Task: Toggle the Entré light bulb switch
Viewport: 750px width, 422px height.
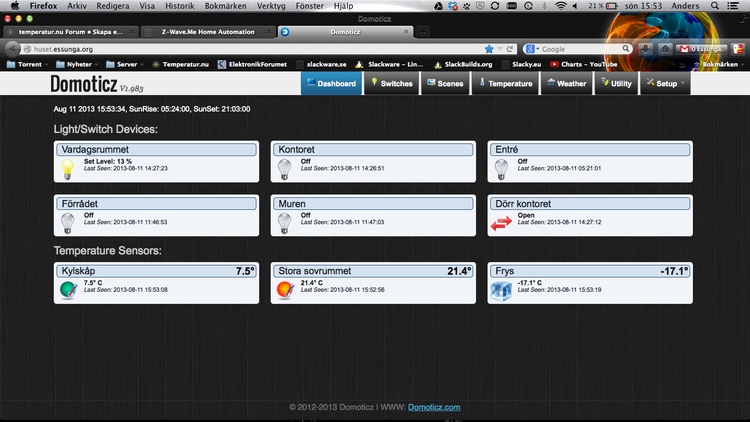Action: (502, 169)
